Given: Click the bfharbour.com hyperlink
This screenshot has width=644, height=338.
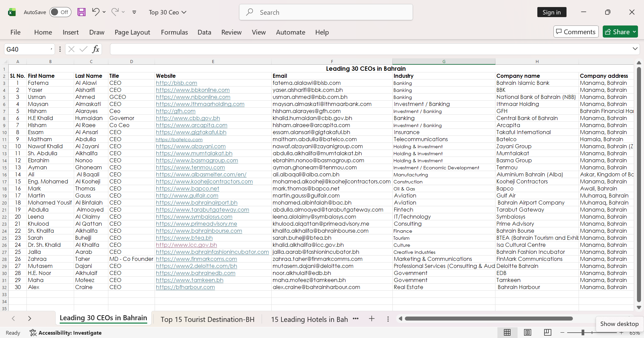Looking at the screenshot, I should [185, 287].
